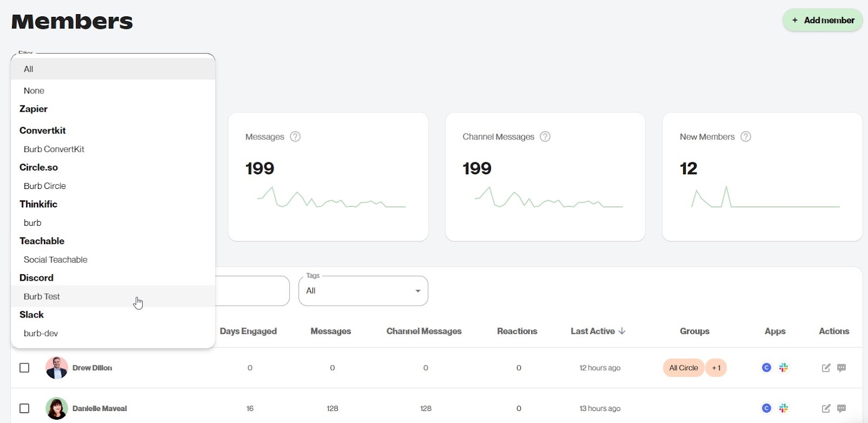Click Drew Dillon's edit icon

826,368
